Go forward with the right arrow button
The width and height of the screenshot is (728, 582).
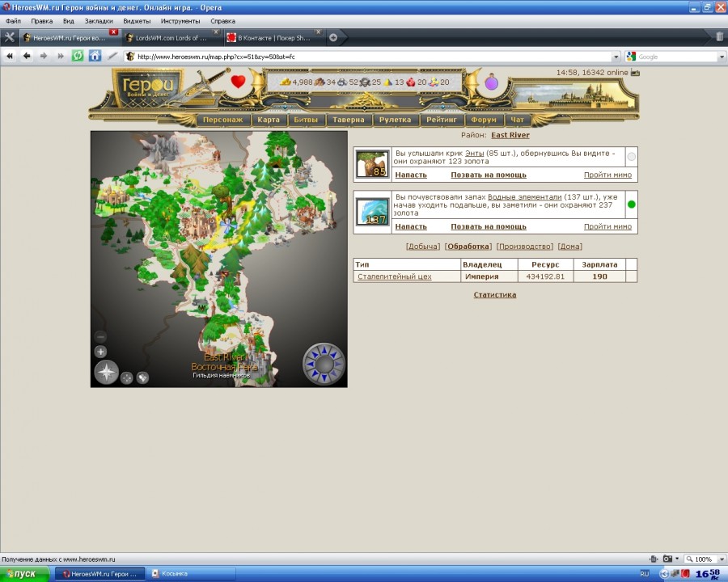[44, 56]
